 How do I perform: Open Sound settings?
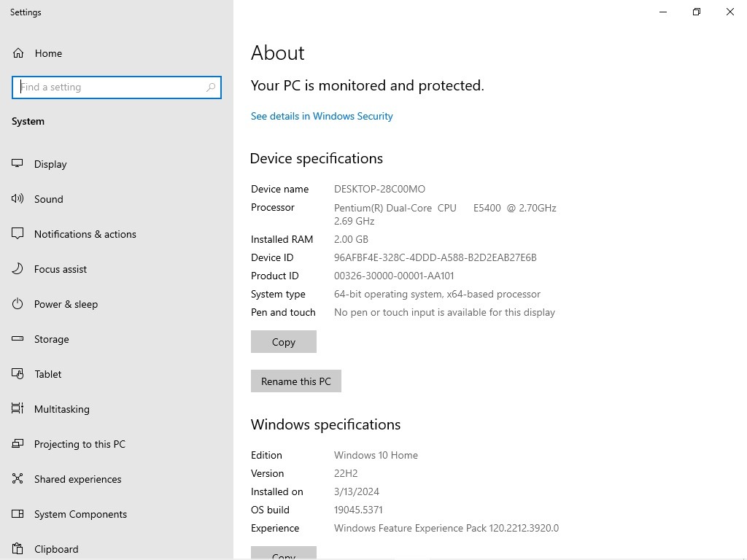click(117, 199)
